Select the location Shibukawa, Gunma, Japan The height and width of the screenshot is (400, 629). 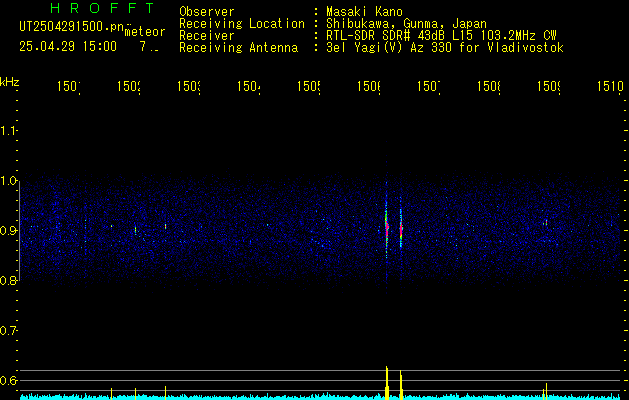point(406,24)
